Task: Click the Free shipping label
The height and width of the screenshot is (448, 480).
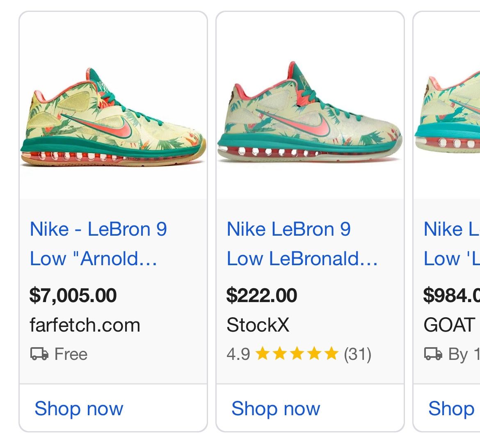Action: (71, 354)
